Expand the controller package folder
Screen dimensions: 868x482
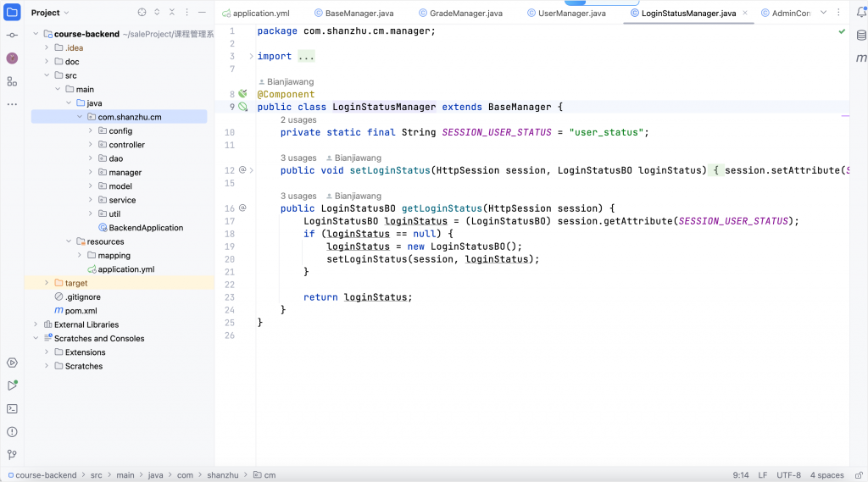pyautogui.click(x=91, y=145)
